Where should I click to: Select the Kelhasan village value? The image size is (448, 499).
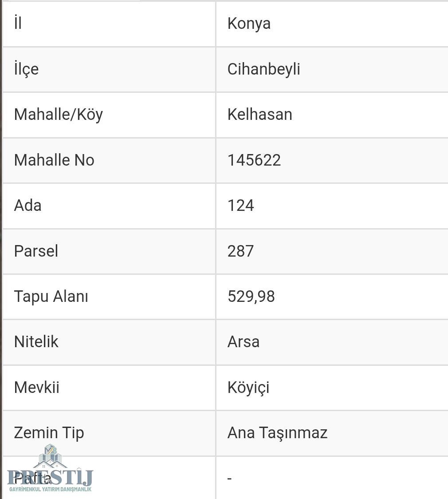pos(260,115)
